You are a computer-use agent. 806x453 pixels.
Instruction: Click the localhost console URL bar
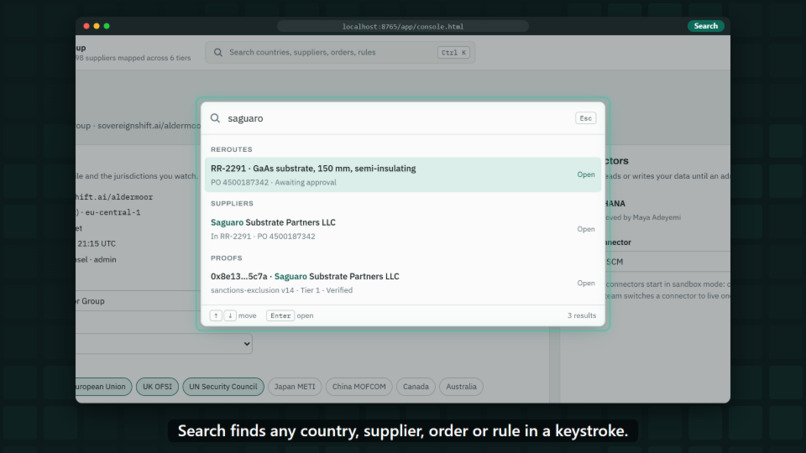point(402,26)
